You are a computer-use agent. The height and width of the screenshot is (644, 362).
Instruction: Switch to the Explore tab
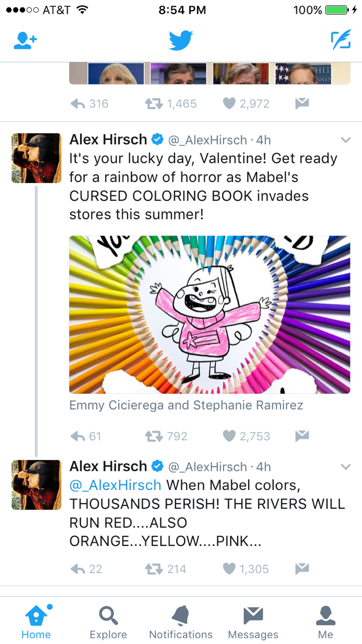point(108,622)
